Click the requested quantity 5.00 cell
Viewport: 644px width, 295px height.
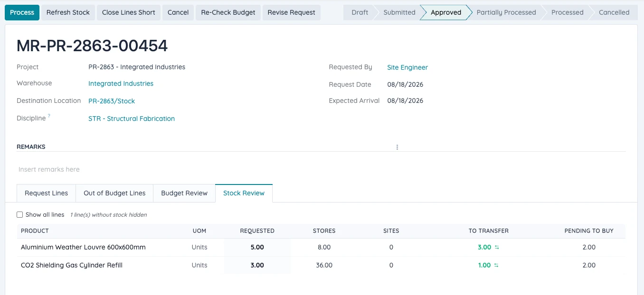point(257,247)
